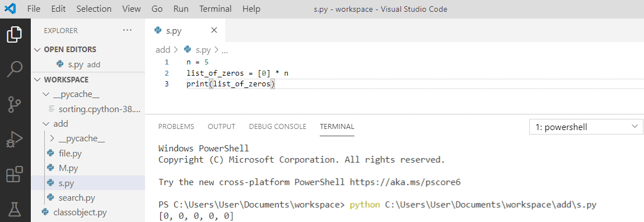
Task: Click terminal output '[0, 0, 0, 0, 0]'
Action: (x=196, y=216)
